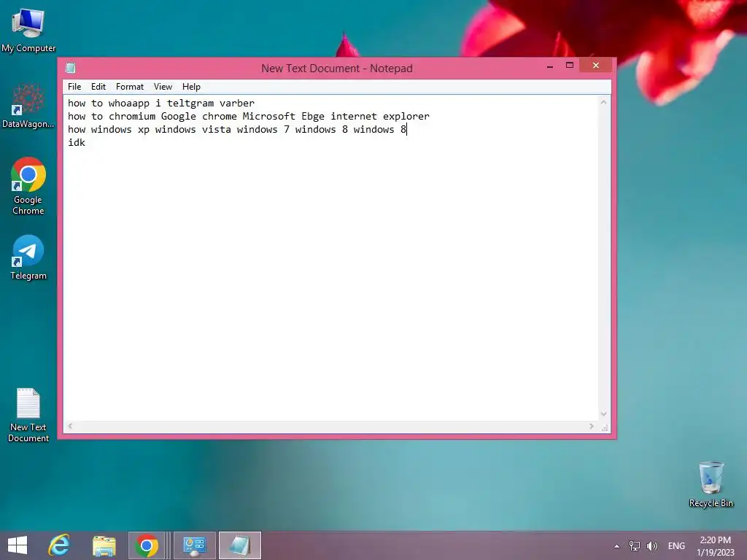Click 'varber' at end of first line
This screenshot has height=560, width=747.
(x=237, y=103)
